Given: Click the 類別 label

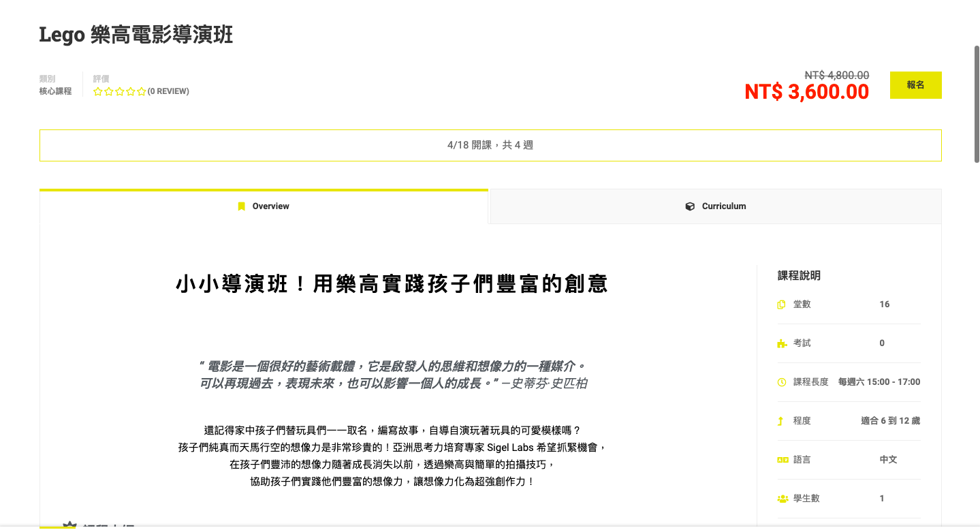Looking at the screenshot, I should (x=48, y=79).
